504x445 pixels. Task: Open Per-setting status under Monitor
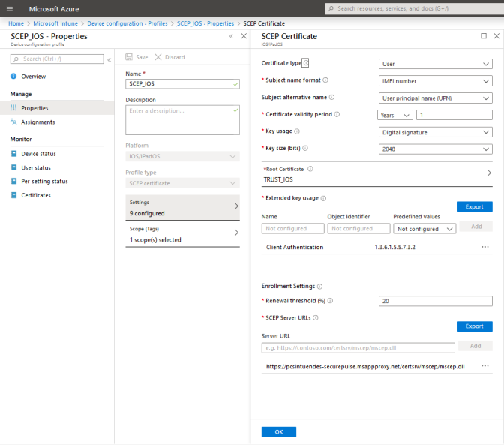point(44,182)
